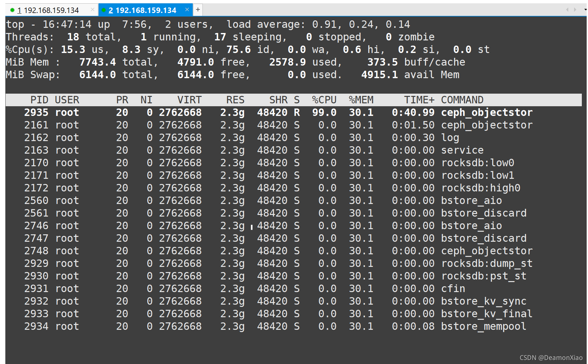
Task: Click bstore_aio in PID 2746 row
Action: 471,226
